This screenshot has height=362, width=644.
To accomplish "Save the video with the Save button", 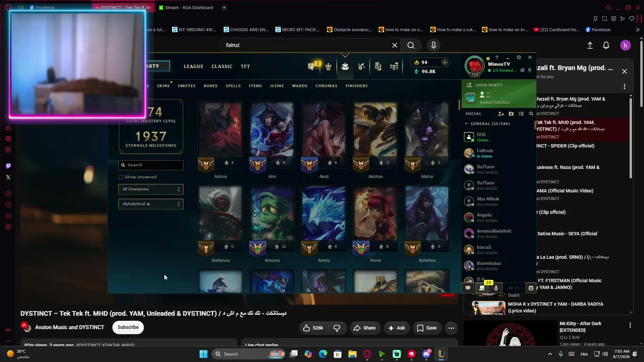I will [426, 328].
